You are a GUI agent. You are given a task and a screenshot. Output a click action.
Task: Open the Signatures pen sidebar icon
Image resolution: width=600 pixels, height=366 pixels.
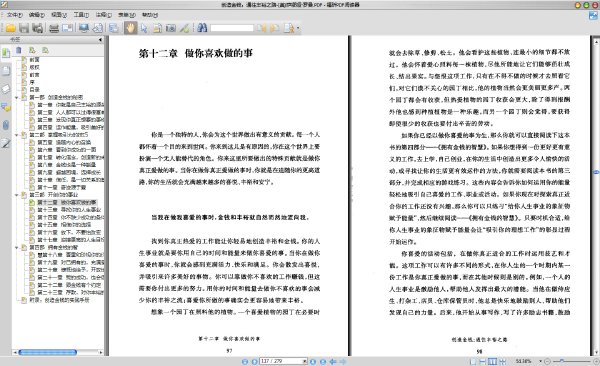pyautogui.click(x=6, y=143)
